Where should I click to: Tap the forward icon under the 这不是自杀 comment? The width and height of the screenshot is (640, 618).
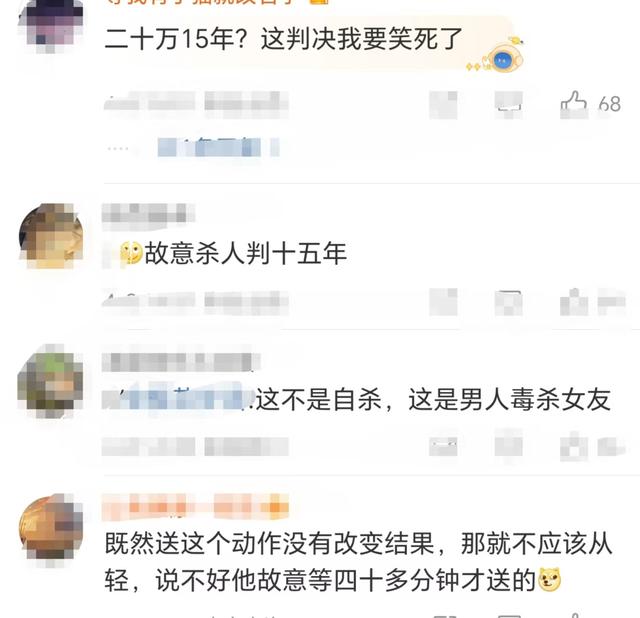click(x=443, y=445)
